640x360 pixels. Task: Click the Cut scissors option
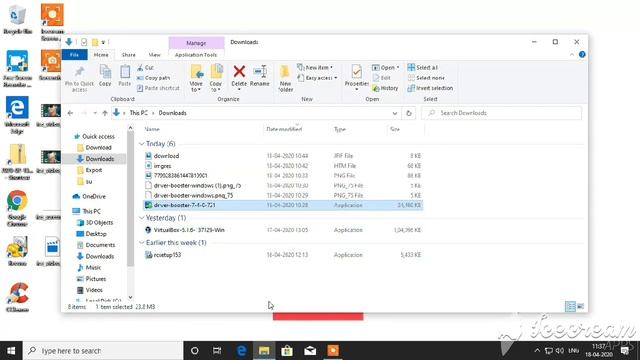pyautogui.click(x=145, y=67)
